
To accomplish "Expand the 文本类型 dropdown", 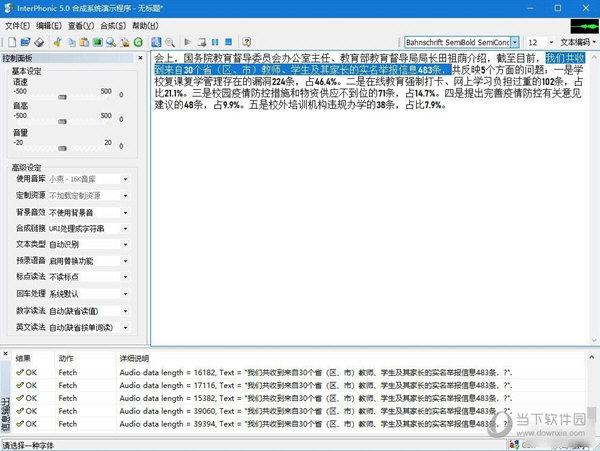I will tap(125, 244).
